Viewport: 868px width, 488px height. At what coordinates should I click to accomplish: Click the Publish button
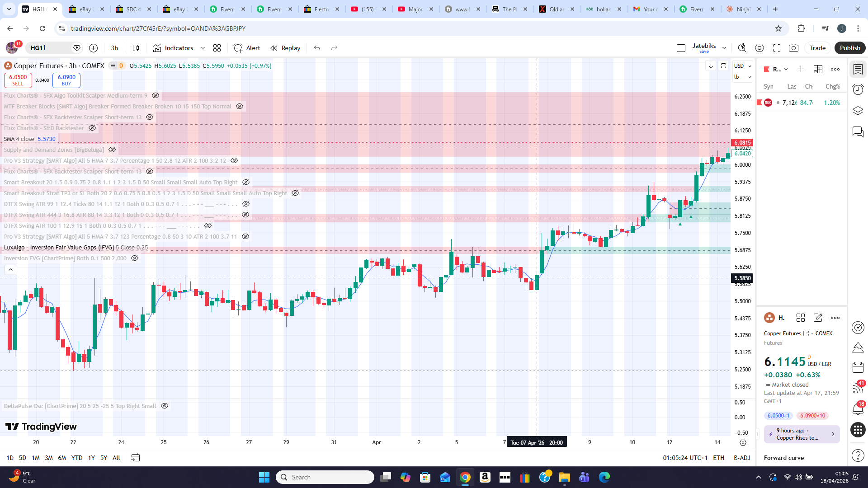(x=849, y=48)
